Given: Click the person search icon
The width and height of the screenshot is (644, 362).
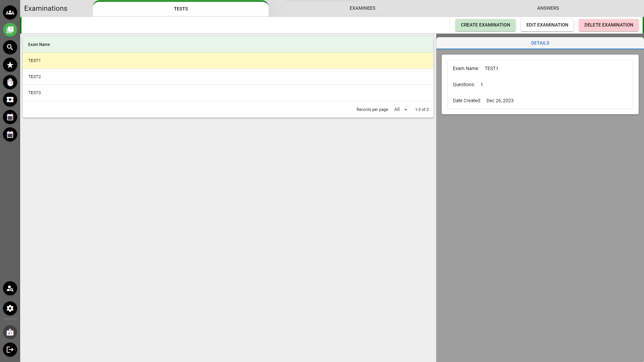Looking at the screenshot, I should [10, 288].
